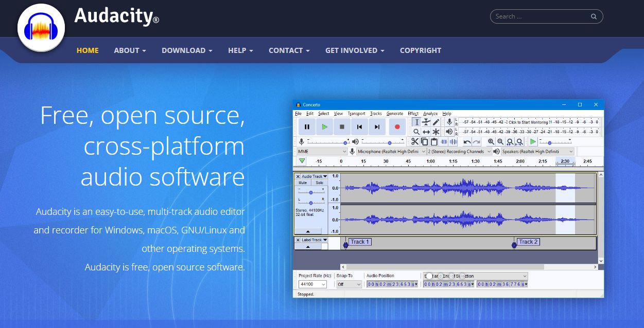Open the Start and End of Selection dropdown
Image resolution: width=644 pixels, height=328 pixels.
coord(475,276)
